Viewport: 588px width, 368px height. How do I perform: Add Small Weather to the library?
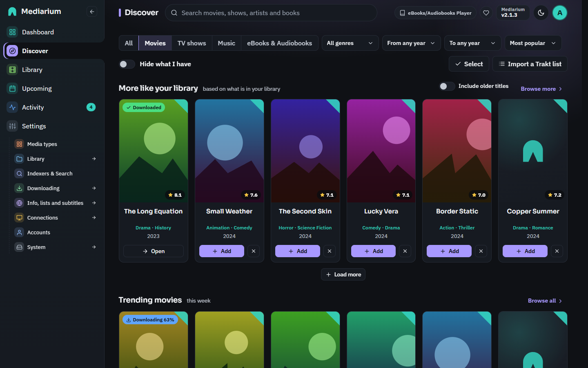pos(222,251)
